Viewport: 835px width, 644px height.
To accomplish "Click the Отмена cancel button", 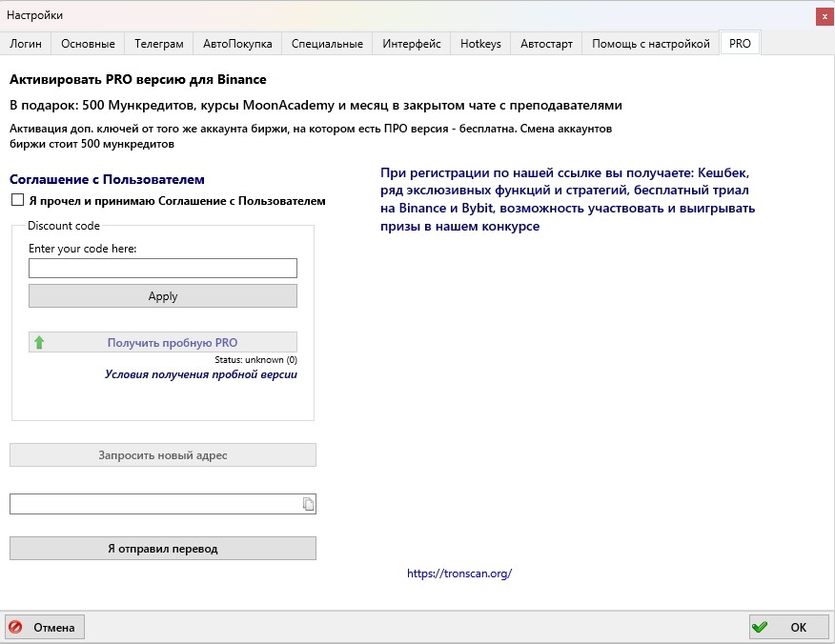I will [x=45, y=628].
